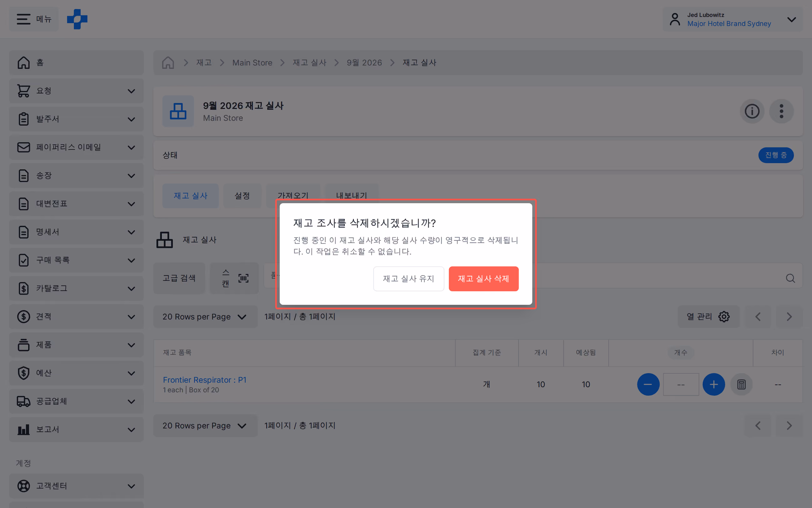Open the three-dot more options menu
This screenshot has height=508, width=812.
pyautogui.click(x=781, y=111)
